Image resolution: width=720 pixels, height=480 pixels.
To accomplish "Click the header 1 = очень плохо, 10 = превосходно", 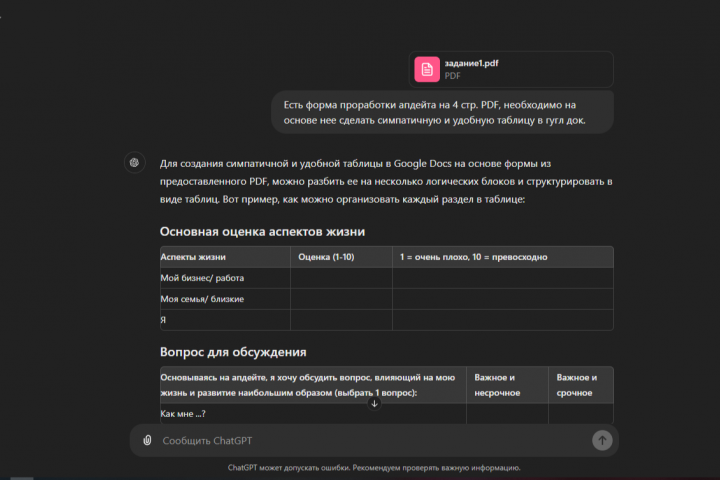I will click(503, 257).
